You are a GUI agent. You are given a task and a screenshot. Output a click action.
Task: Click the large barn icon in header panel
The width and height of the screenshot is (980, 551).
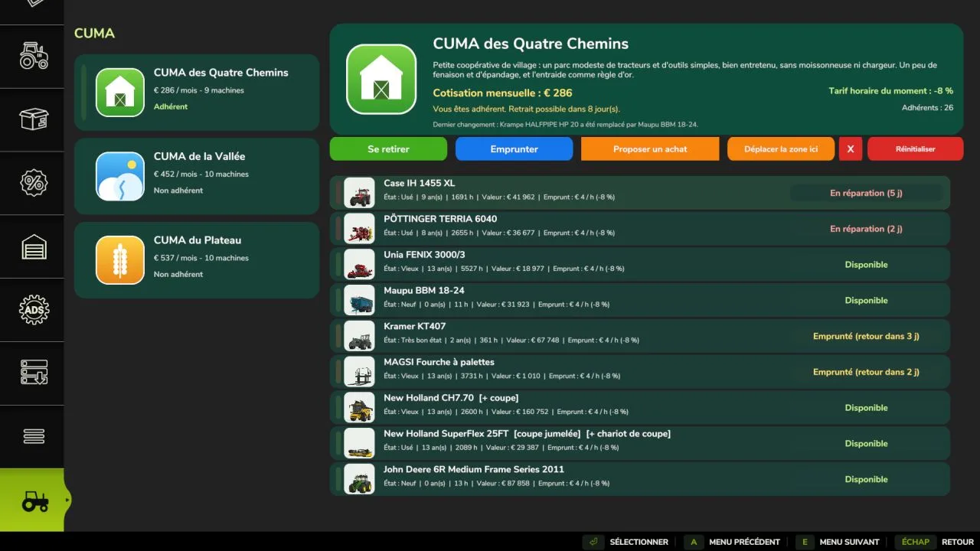click(381, 79)
